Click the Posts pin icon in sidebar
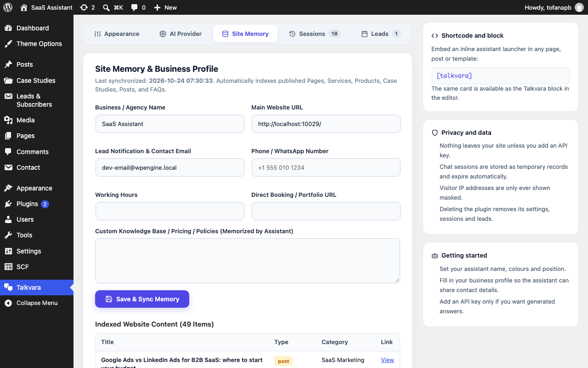 pos(8,64)
